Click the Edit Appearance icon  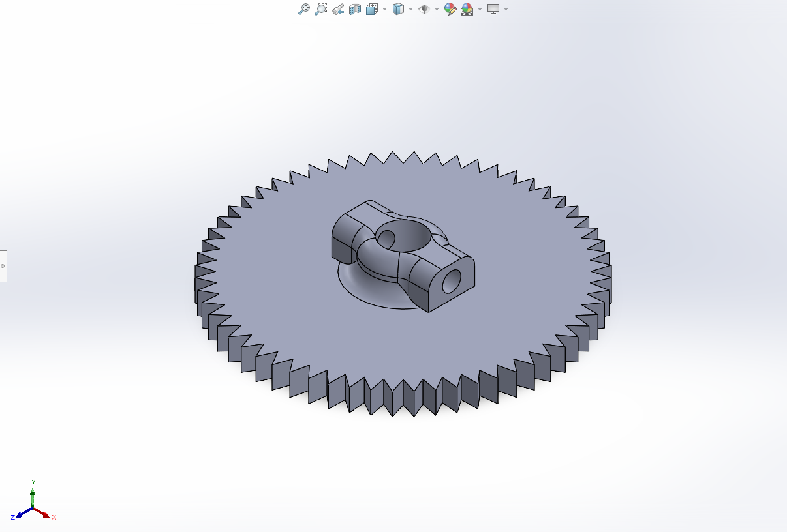pos(450,9)
